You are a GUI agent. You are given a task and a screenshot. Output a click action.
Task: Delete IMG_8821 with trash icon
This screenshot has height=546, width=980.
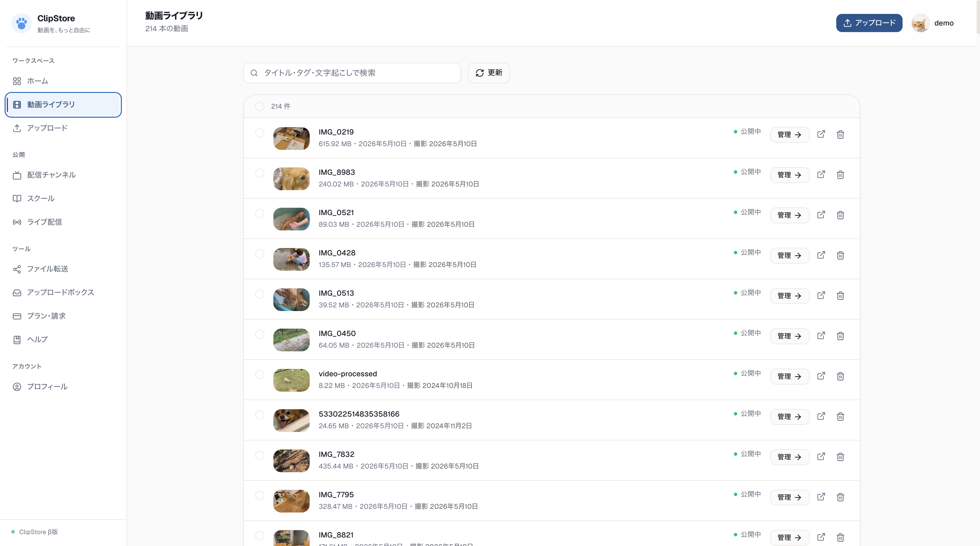click(840, 537)
